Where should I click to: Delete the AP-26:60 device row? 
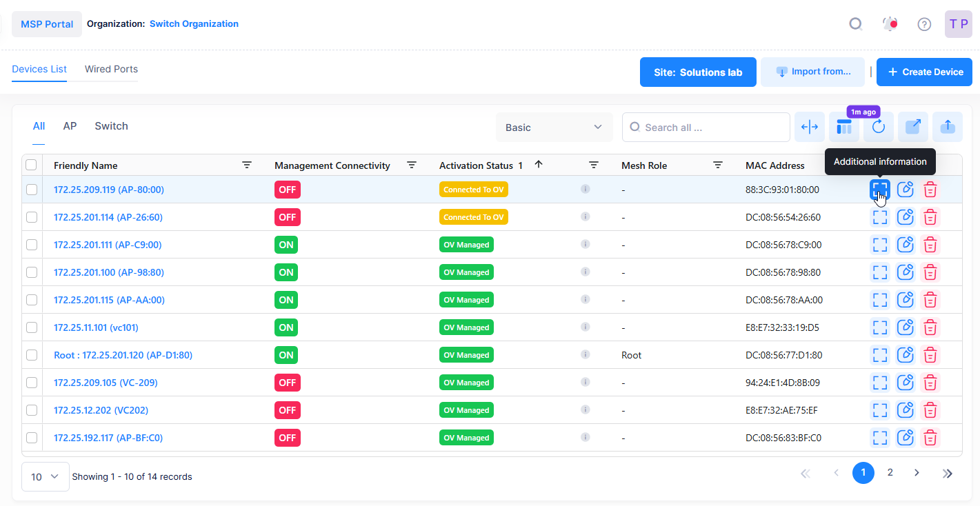[930, 217]
